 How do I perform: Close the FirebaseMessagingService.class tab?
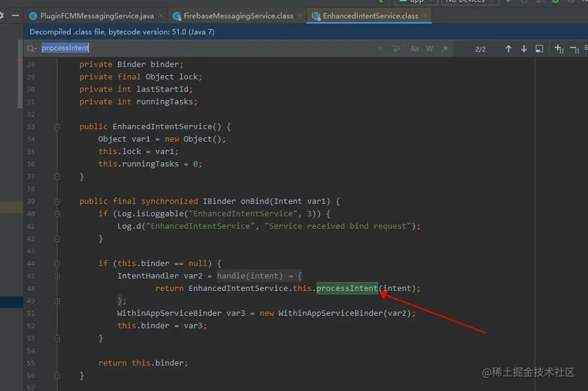[x=300, y=16]
